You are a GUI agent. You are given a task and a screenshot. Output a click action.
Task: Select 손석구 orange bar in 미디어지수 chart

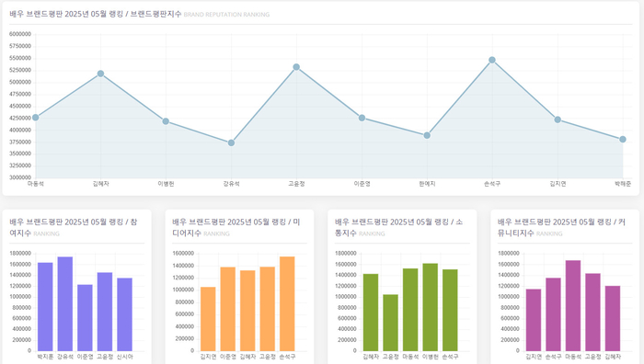287,303
